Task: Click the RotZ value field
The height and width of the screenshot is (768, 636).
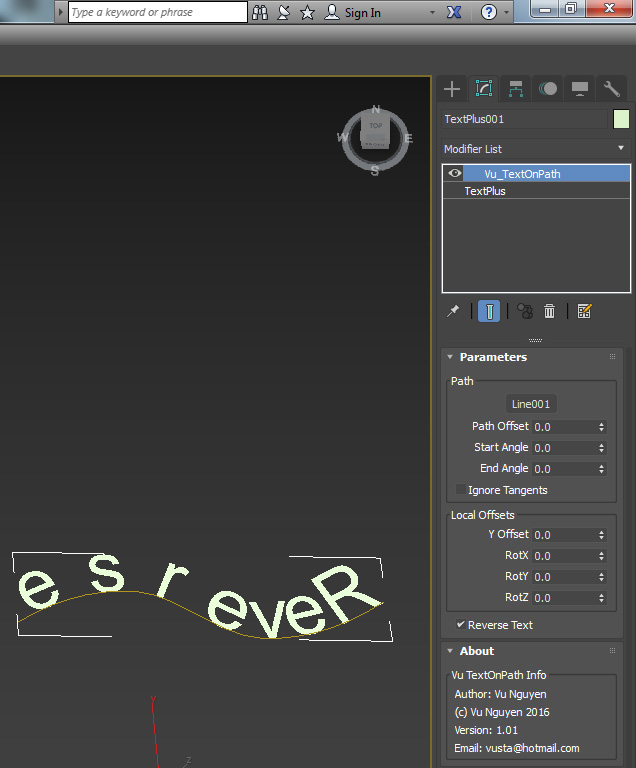Action: (x=563, y=598)
